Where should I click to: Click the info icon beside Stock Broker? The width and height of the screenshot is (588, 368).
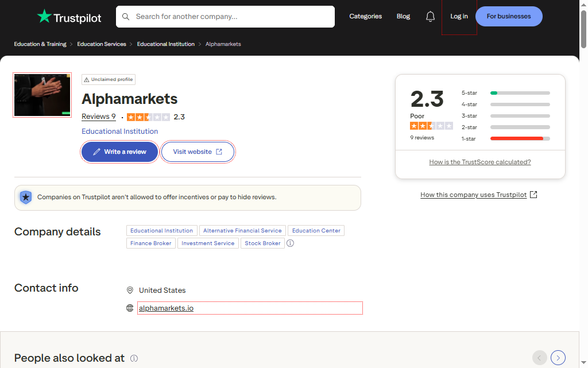[x=290, y=243]
